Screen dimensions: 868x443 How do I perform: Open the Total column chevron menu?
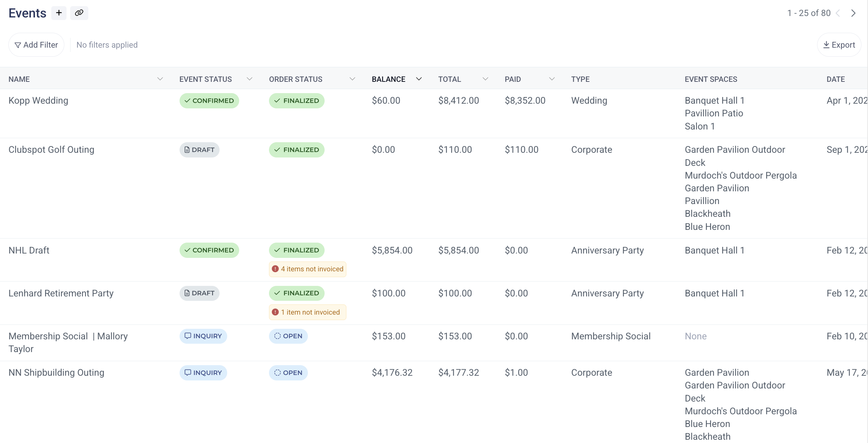click(485, 79)
